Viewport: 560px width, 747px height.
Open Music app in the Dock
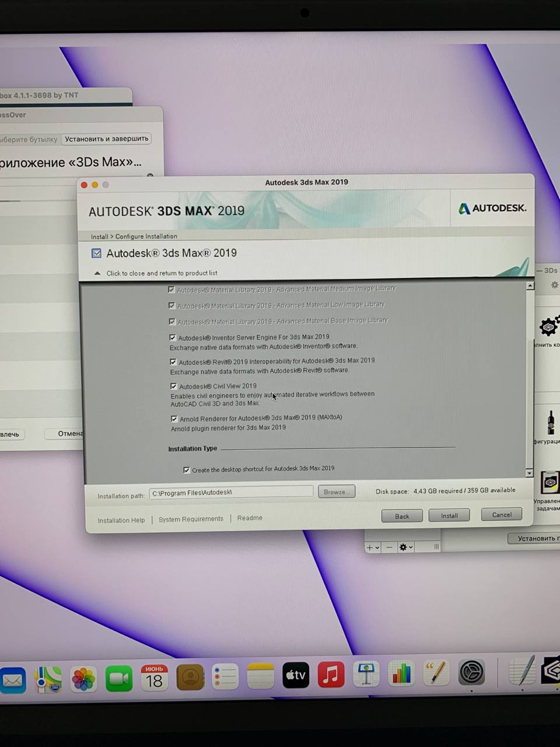(331, 675)
